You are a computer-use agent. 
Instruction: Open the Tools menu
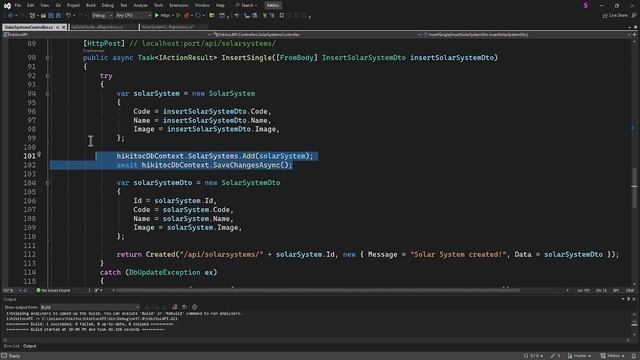(158, 5)
